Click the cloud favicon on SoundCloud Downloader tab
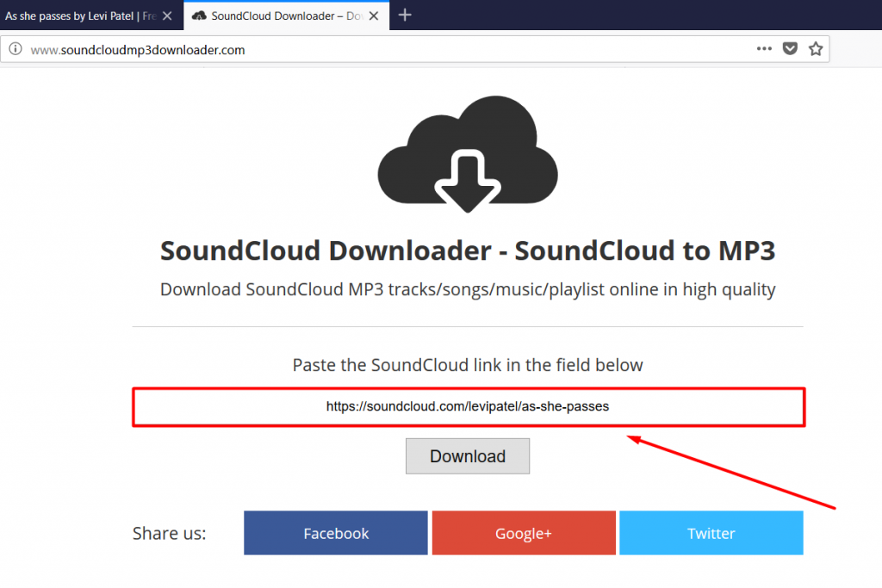The height and width of the screenshot is (588, 882). click(x=199, y=15)
